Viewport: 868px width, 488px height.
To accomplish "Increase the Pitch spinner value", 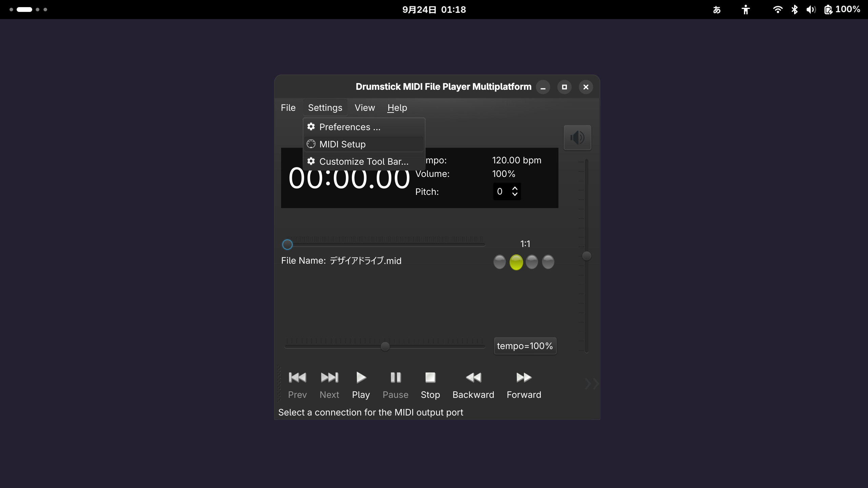I will point(515,188).
